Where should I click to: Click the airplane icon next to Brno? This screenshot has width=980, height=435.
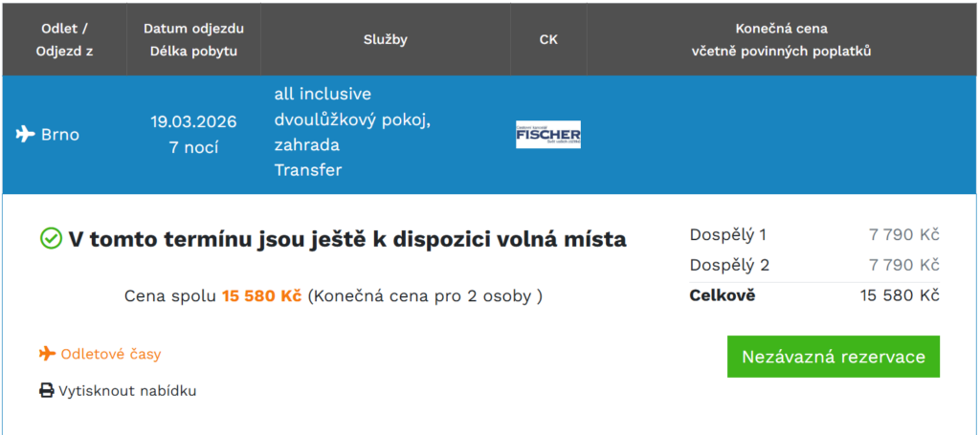click(25, 134)
